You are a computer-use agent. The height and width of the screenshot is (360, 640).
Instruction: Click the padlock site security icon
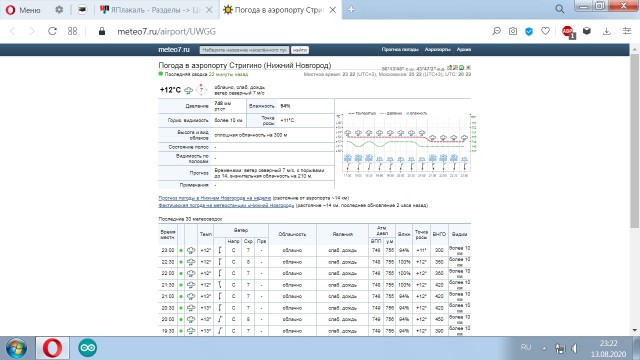[102, 31]
